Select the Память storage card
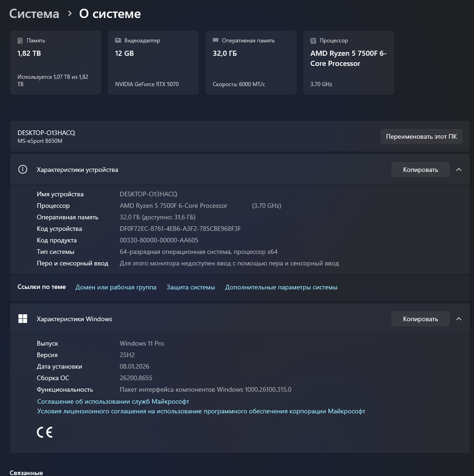Screen dimensions: 474x476 coord(56,63)
